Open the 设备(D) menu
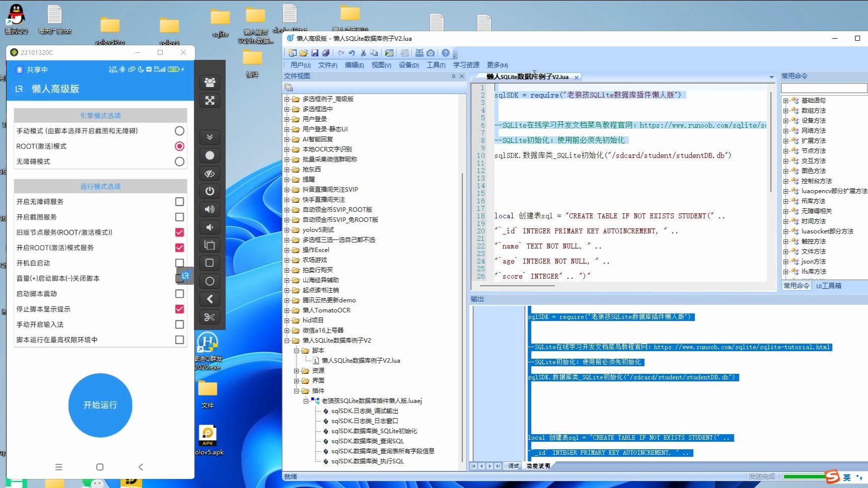This screenshot has width=868, height=488. [409, 65]
